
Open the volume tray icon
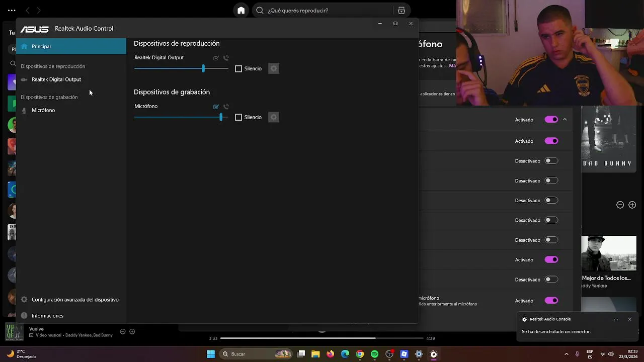coord(611,354)
